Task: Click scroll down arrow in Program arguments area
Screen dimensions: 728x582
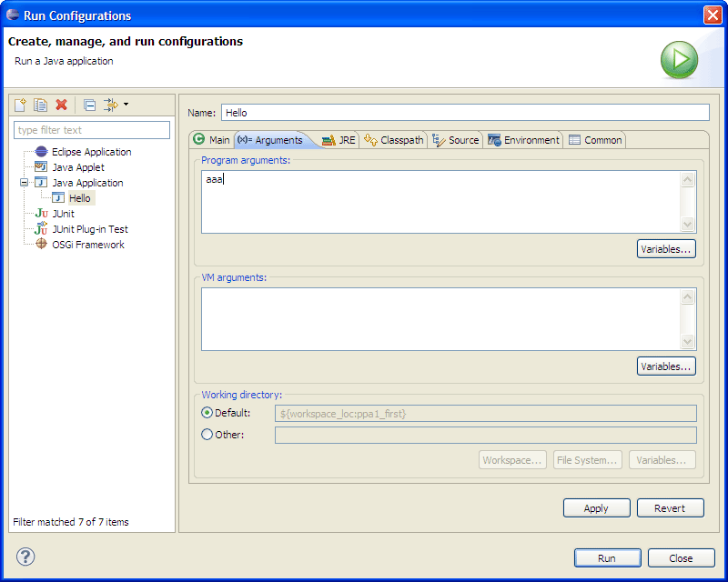Action: pos(688,225)
